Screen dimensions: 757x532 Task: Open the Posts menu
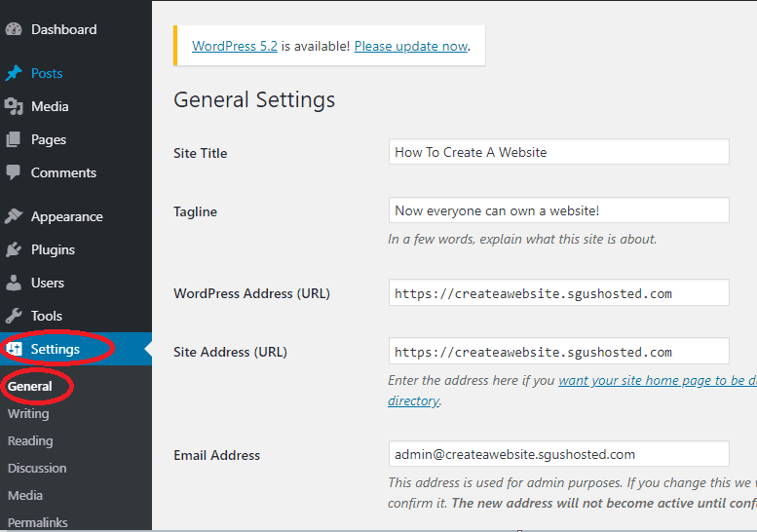click(47, 73)
